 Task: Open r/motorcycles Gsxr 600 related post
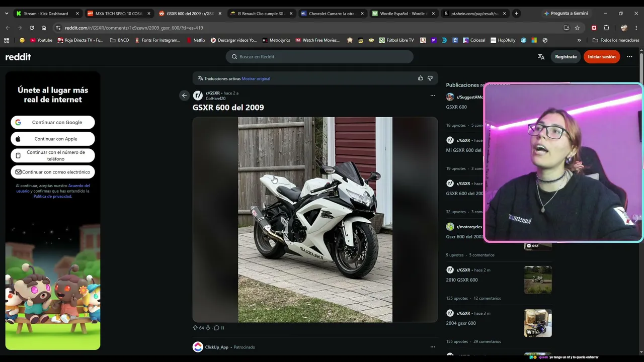point(464,237)
